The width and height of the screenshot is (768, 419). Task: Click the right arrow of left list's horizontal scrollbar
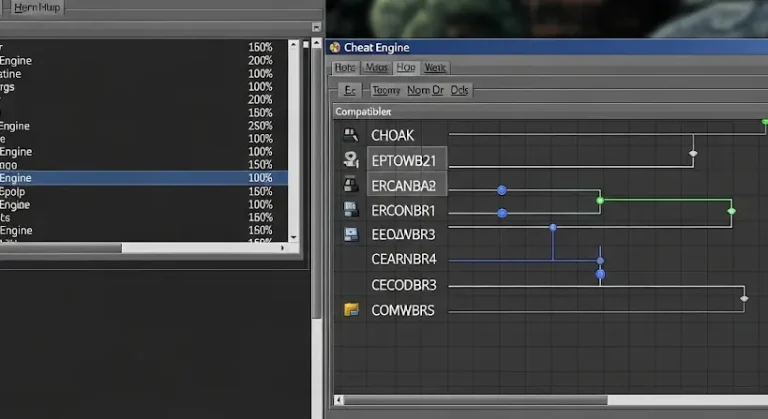[282, 248]
